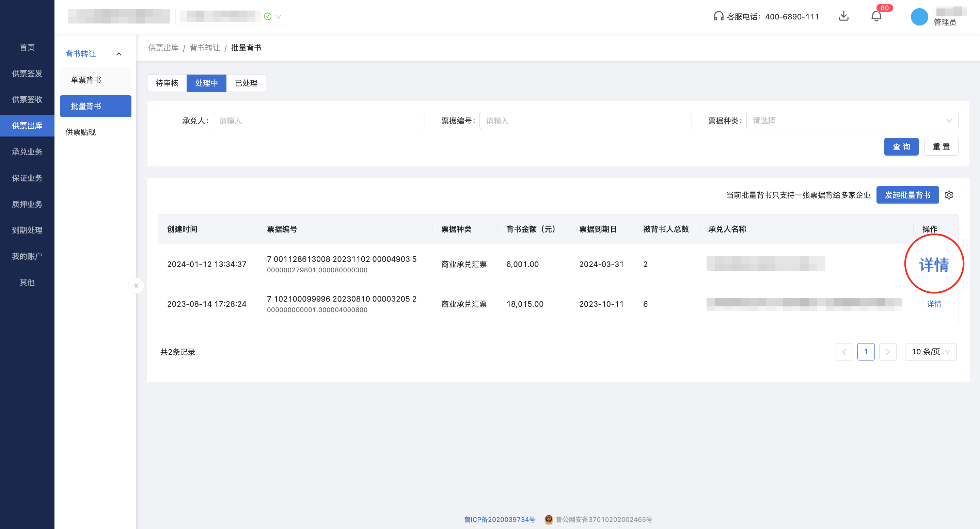The height and width of the screenshot is (529, 980).
Task: Open the 票据种类 select dropdown
Action: 852,121
